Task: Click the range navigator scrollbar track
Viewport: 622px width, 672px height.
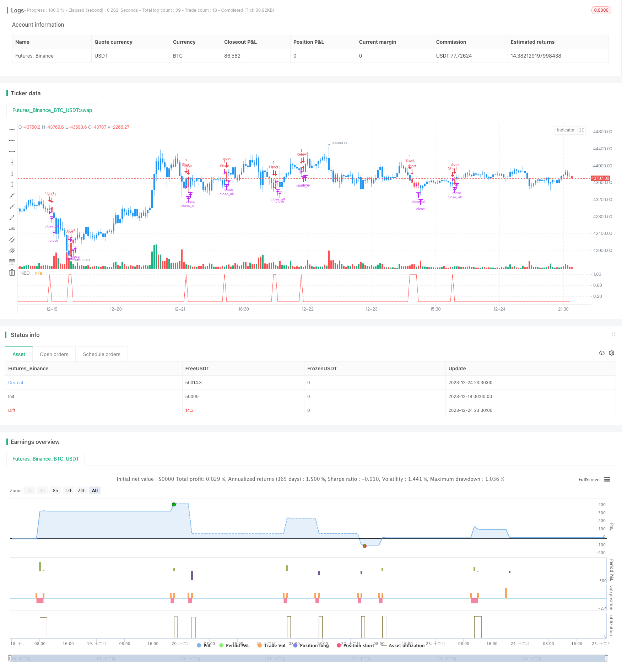Action: pos(308,658)
